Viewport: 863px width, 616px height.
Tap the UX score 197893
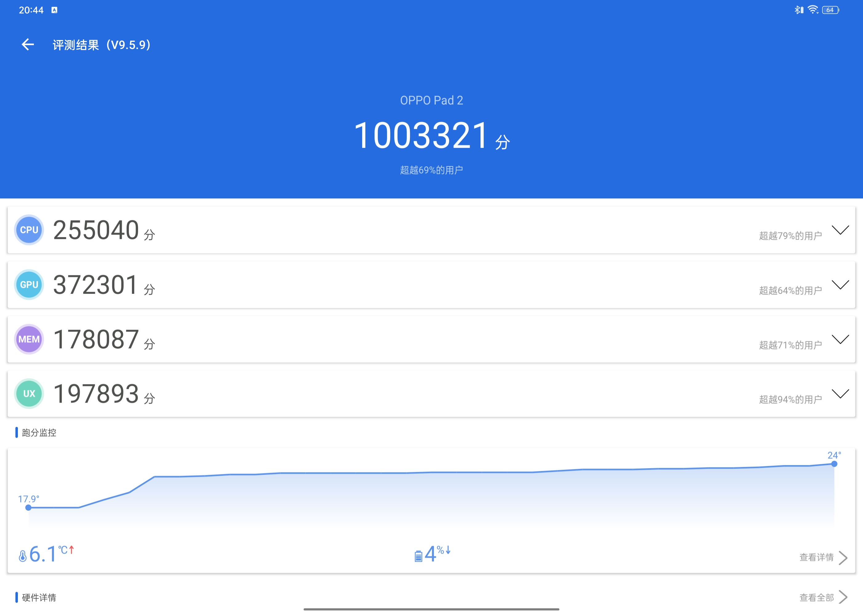tap(96, 394)
